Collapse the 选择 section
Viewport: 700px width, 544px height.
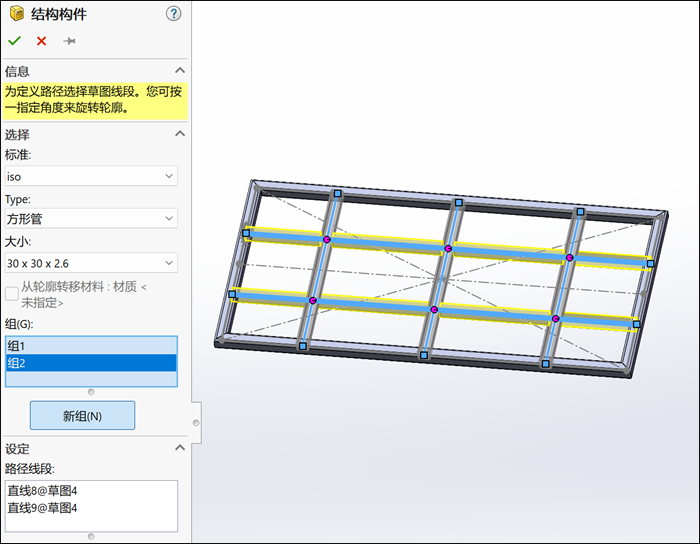[x=180, y=134]
